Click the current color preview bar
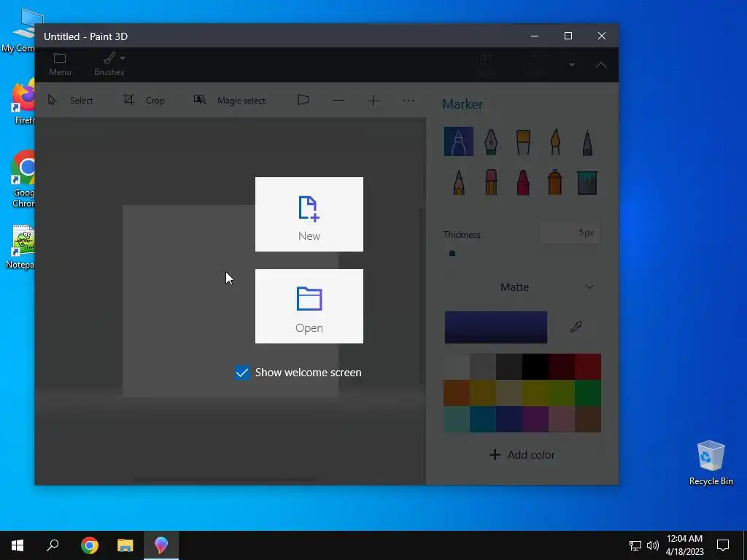 coord(495,327)
